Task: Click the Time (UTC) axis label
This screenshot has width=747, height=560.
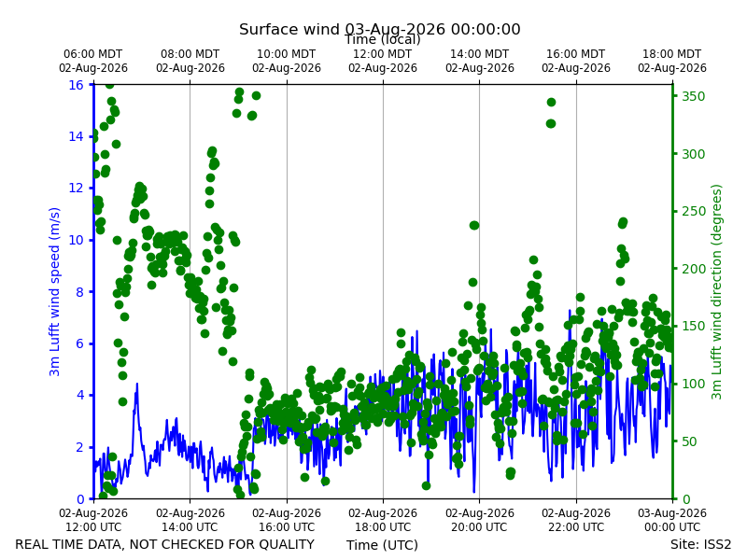Action: coord(382,545)
